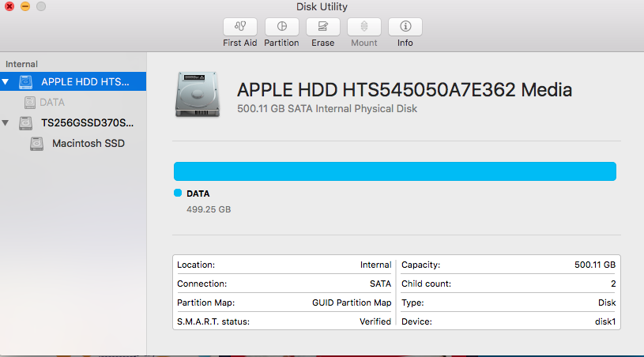Select APPLE HDD HTS... in sidebar

73,81
